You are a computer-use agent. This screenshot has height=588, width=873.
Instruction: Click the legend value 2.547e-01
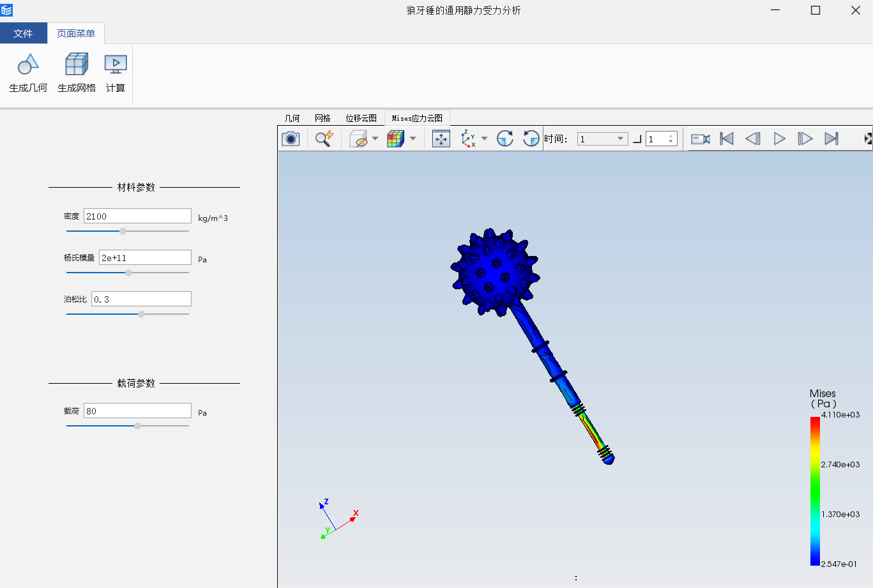coord(839,564)
